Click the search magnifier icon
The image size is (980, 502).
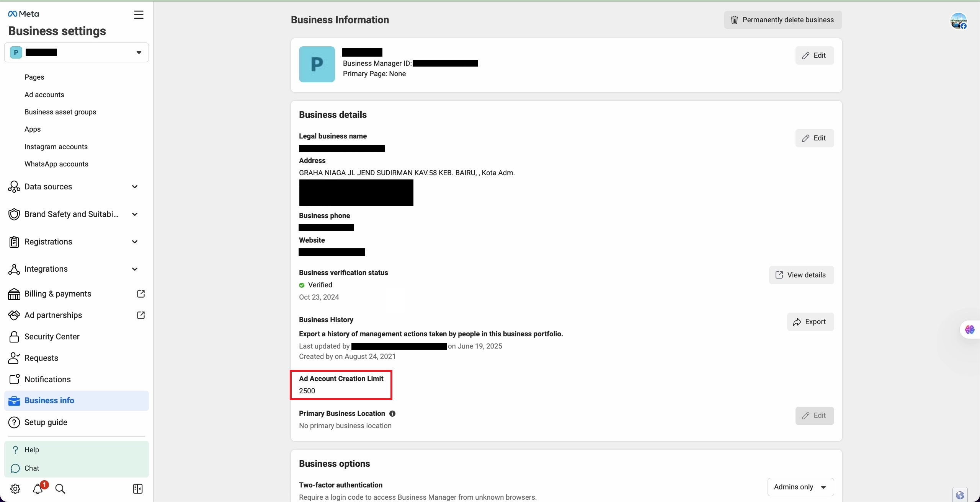60,489
